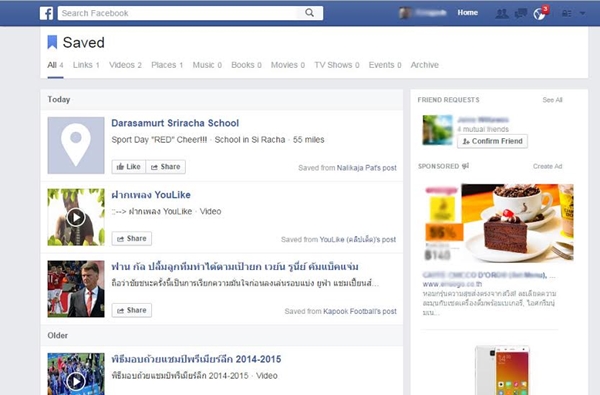Open the 2014-2015 Premier League video title
This screenshot has width=600, height=395.
(196, 359)
